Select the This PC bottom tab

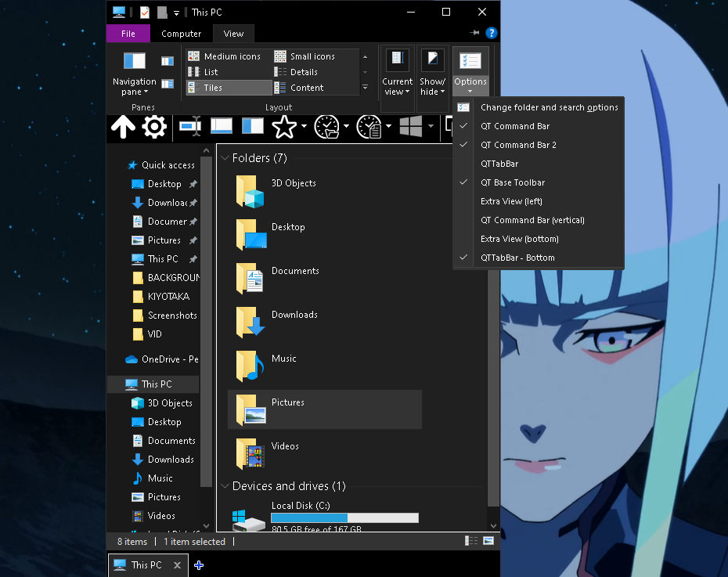(x=149, y=565)
